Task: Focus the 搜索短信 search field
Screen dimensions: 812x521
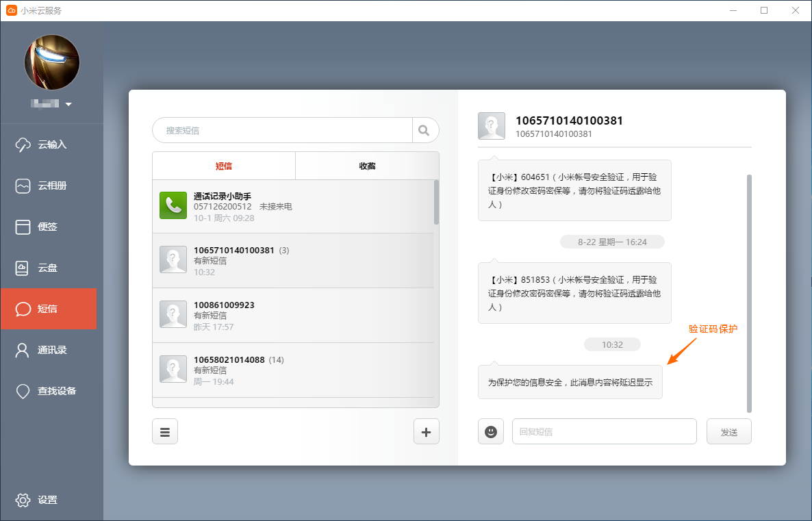Action: 282,131
